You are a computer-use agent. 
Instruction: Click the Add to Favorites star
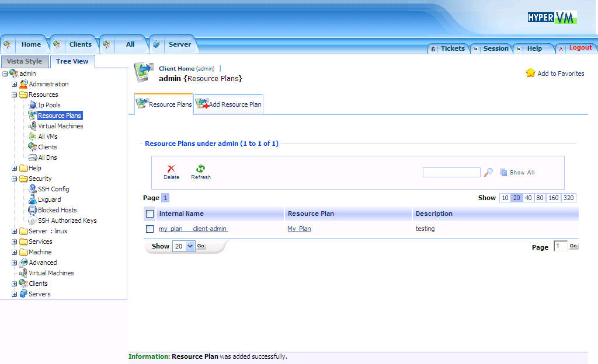tap(530, 73)
